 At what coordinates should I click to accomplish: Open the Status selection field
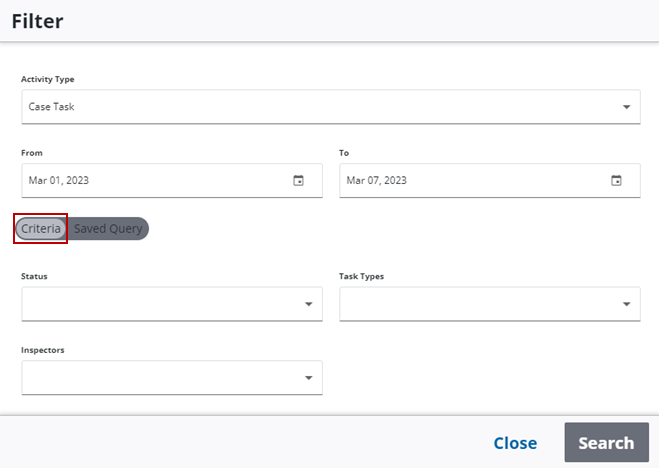(x=160, y=304)
